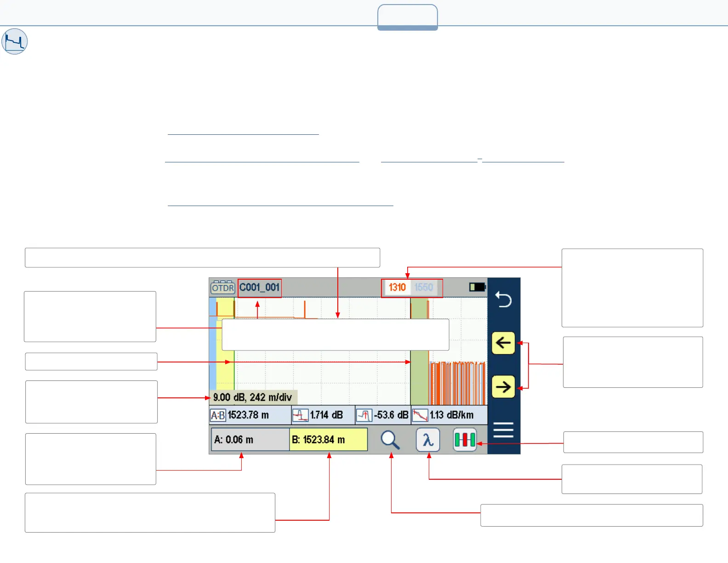Click the 9.00 dB, 242 m/div scale label
Screen dimensions: 728x563
(x=253, y=397)
